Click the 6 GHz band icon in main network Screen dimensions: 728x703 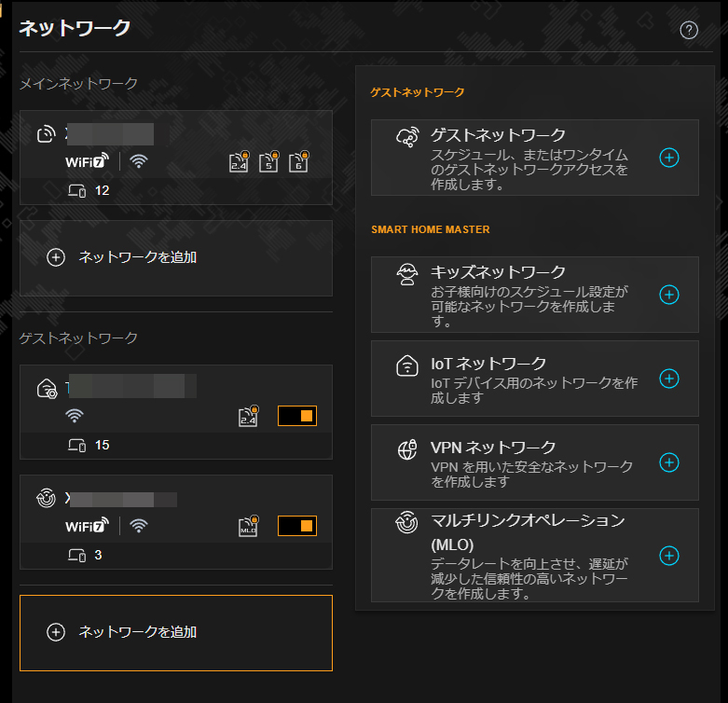[298, 162]
